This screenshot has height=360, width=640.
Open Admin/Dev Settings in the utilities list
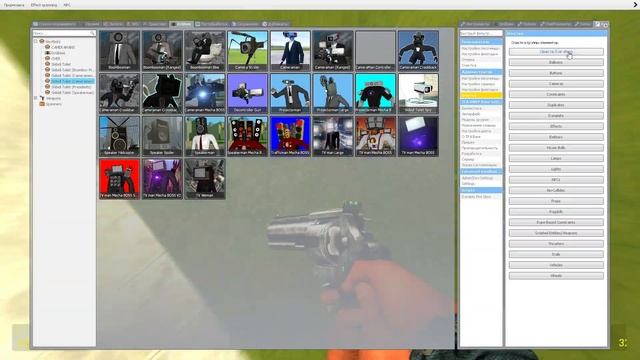point(478,178)
